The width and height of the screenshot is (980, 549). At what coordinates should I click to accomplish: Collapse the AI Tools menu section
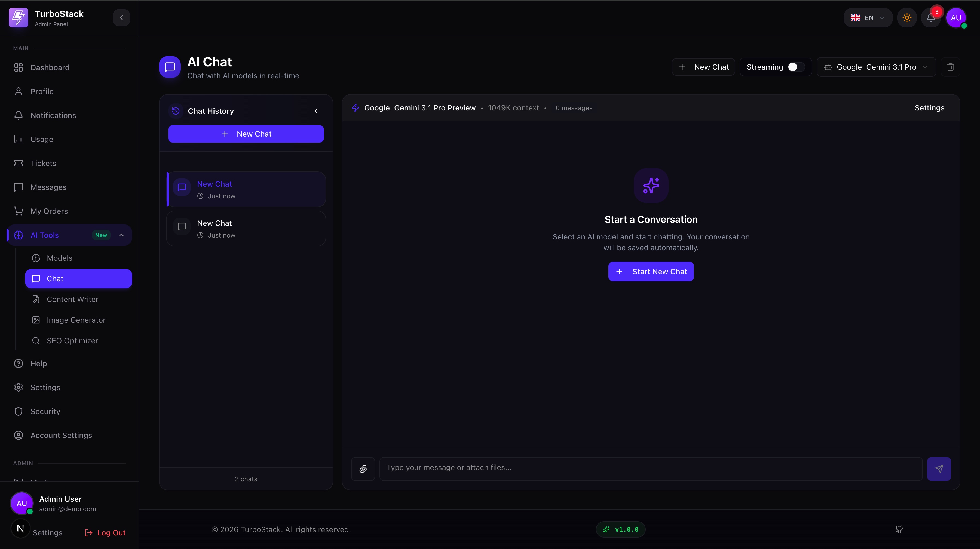(x=121, y=235)
